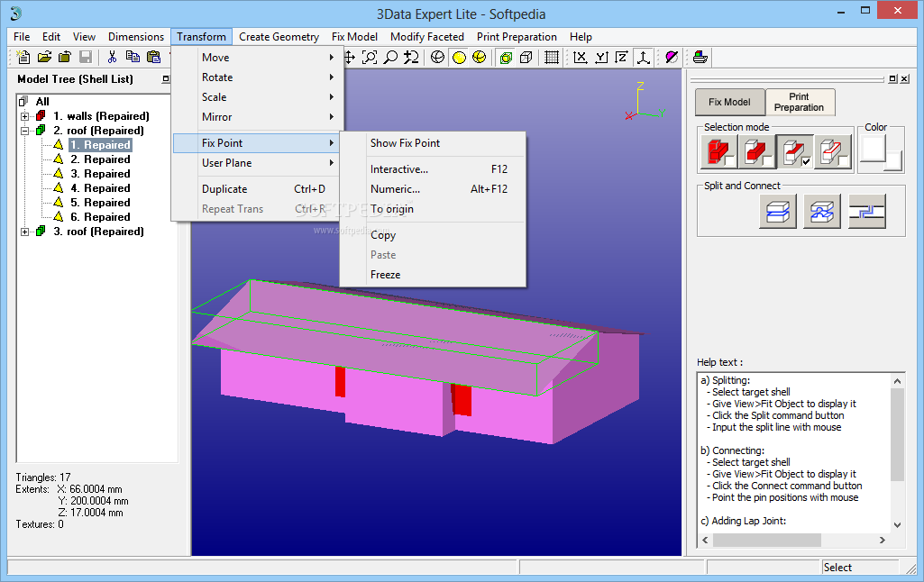The height and width of the screenshot is (582, 924).
Task: Switch to shaded yellow sphere mode
Action: click(459, 57)
